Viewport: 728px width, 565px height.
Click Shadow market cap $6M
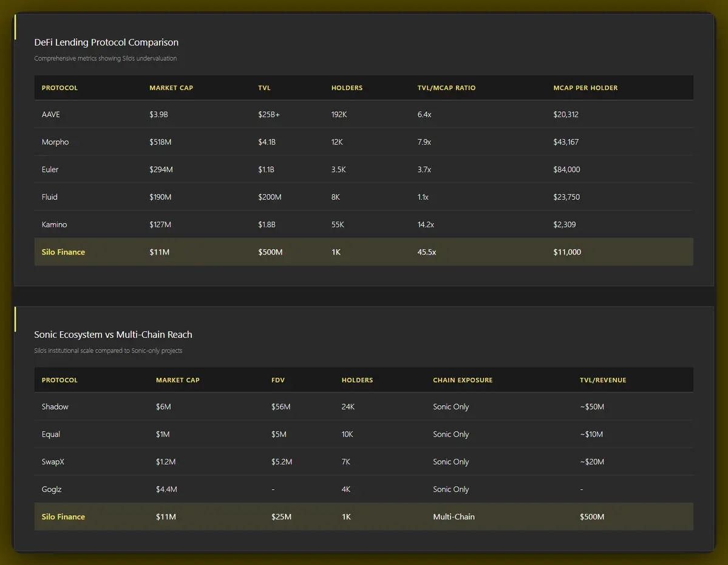(x=163, y=406)
